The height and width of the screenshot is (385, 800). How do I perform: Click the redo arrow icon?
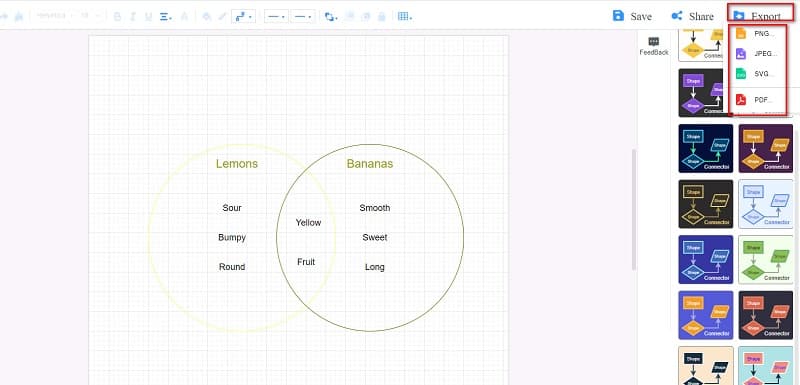pyautogui.click(x=4, y=16)
